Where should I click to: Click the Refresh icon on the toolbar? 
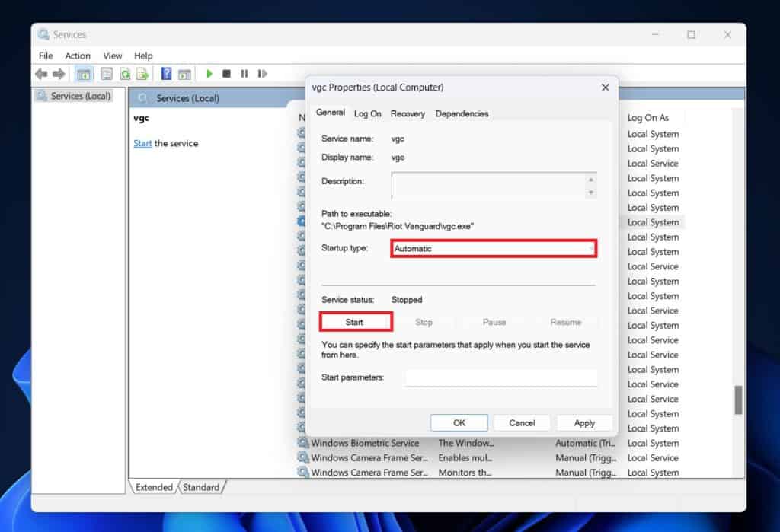[x=124, y=74]
